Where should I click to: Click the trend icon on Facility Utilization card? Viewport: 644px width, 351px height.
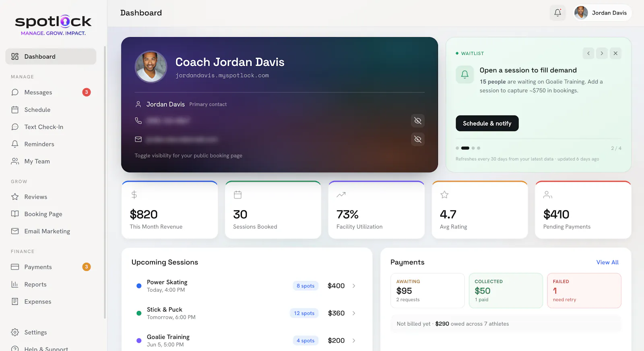(x=341, y=195)
